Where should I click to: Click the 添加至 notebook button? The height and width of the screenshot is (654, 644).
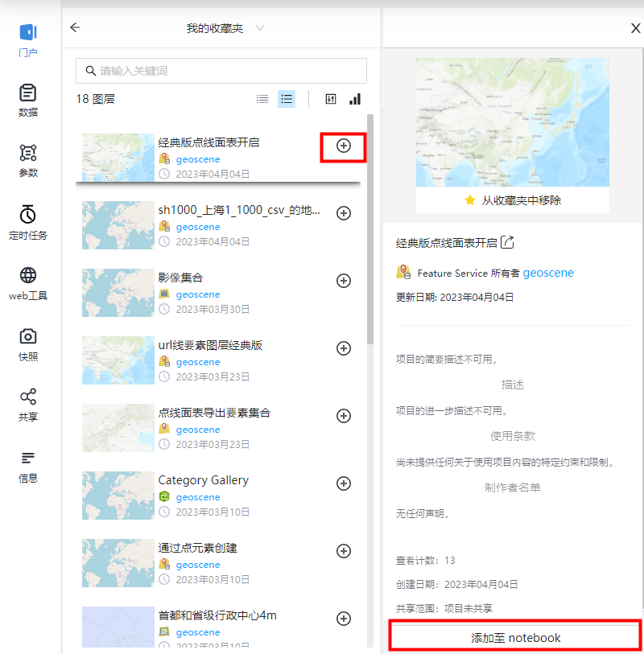514,636
